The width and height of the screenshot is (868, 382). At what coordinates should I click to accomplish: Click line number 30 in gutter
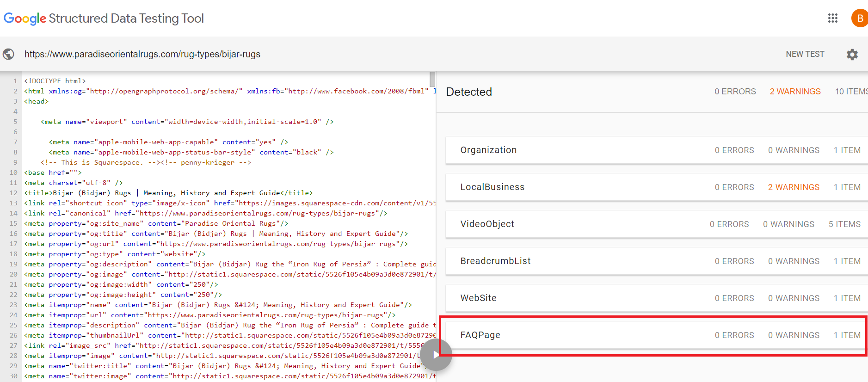tap(13, 376)
